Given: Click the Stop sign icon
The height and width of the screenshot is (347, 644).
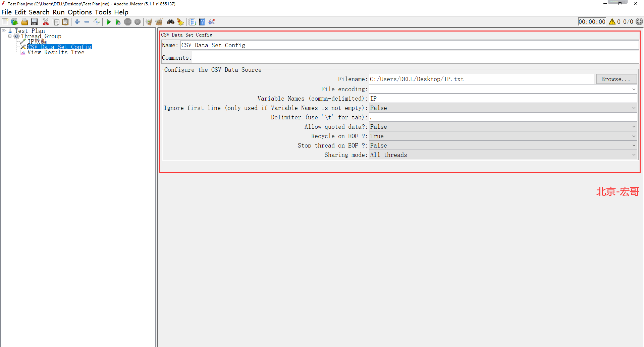Looking at the screenshot, I should pyautogui.click(x=128, y=22).
